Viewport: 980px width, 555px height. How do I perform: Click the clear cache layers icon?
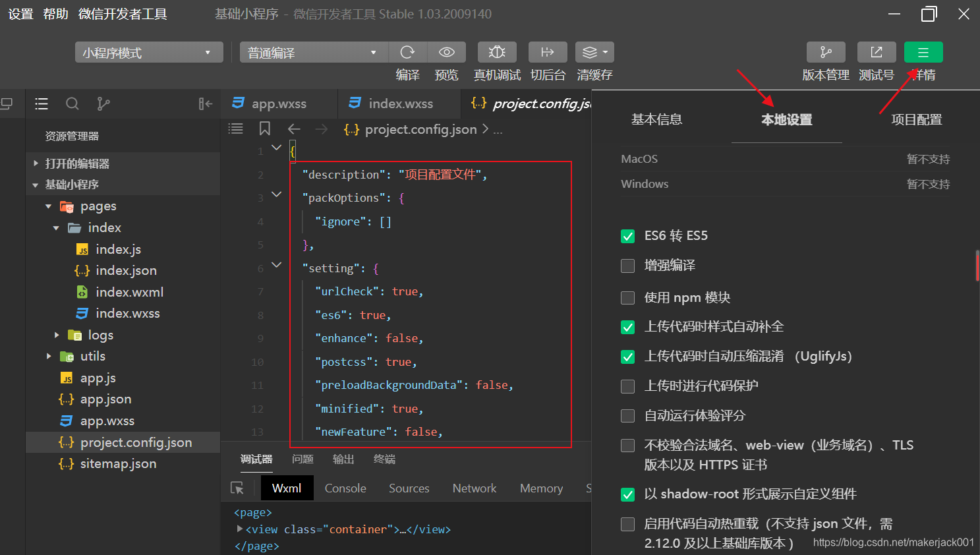594,52
